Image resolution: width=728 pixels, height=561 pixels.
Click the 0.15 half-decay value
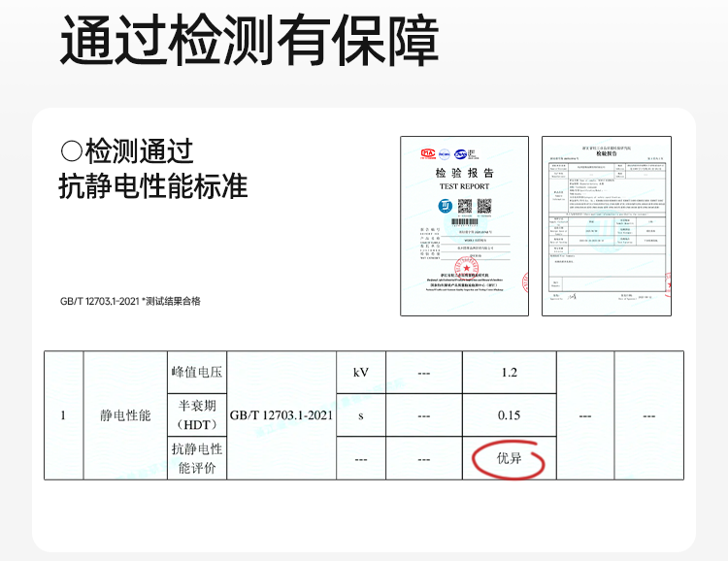(509, 415)
